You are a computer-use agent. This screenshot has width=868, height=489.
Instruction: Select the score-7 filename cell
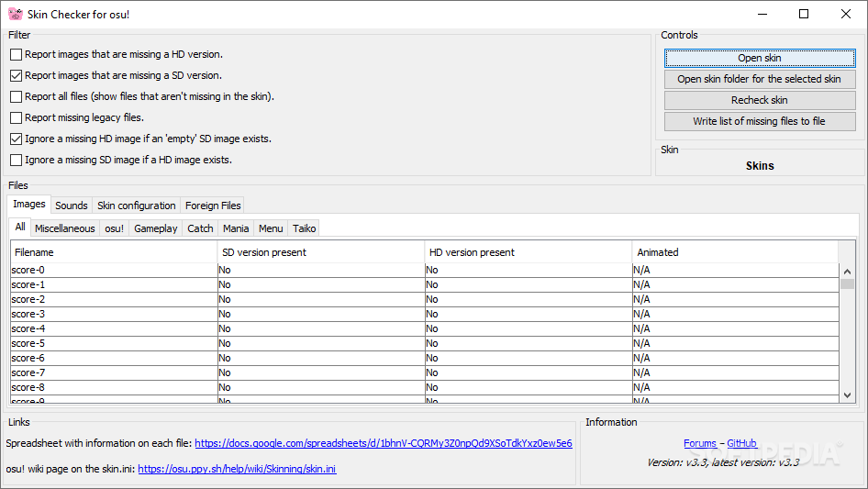tap(114, 372)
